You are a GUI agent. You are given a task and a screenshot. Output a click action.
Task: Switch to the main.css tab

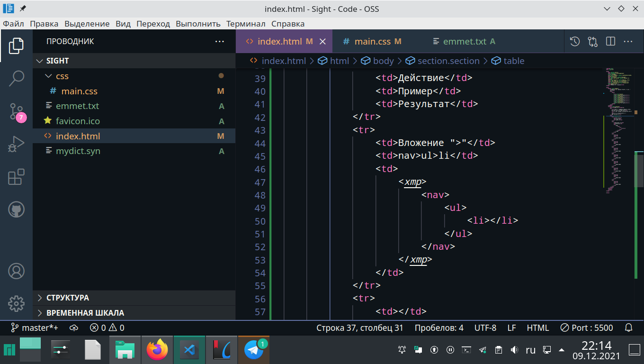pyautogui.click(x=372, y=42)
